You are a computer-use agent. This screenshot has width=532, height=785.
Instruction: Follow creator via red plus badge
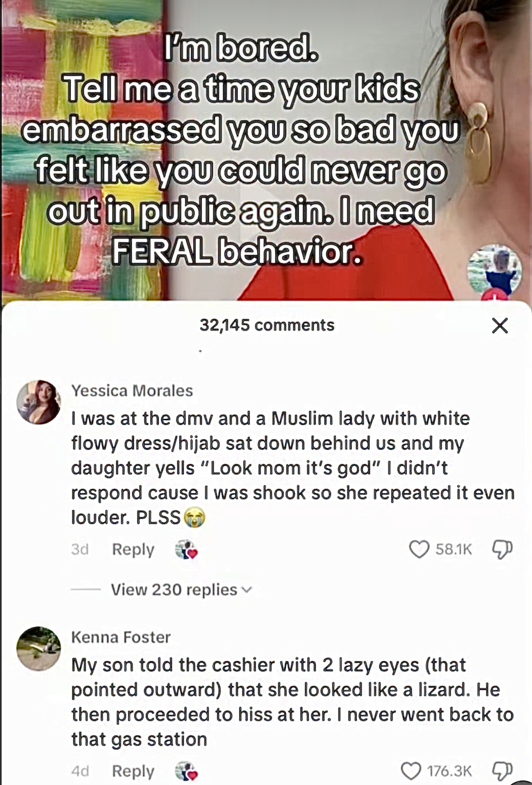pyautogui.click(x=495, y=297)
